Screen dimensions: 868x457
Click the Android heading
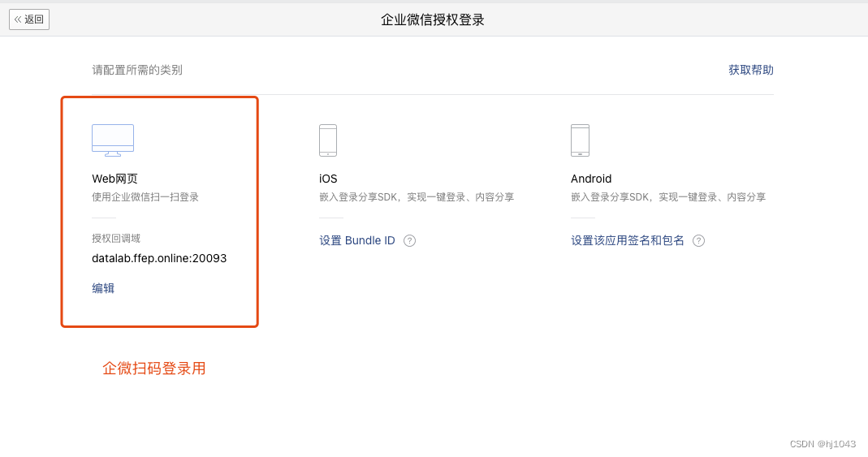point(591,179)
